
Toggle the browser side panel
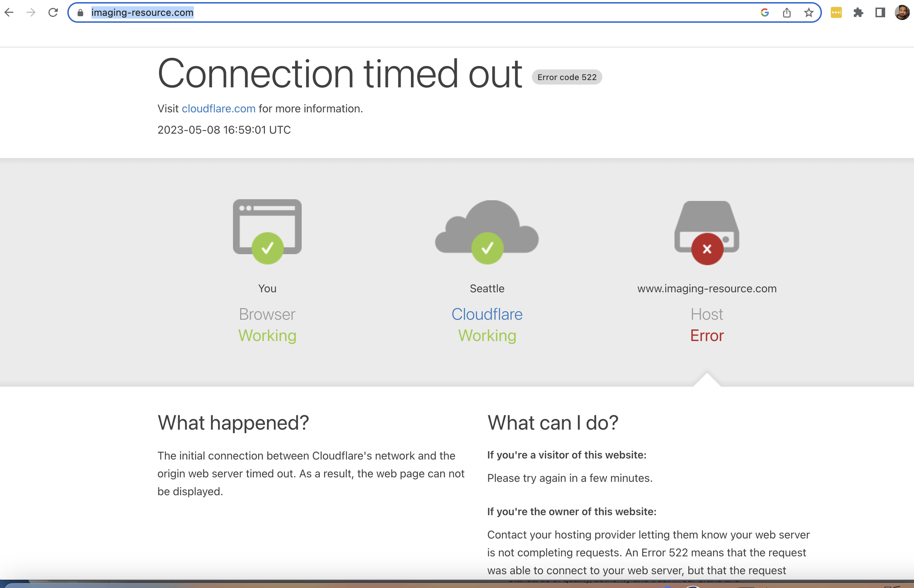[x=880, y=12]
